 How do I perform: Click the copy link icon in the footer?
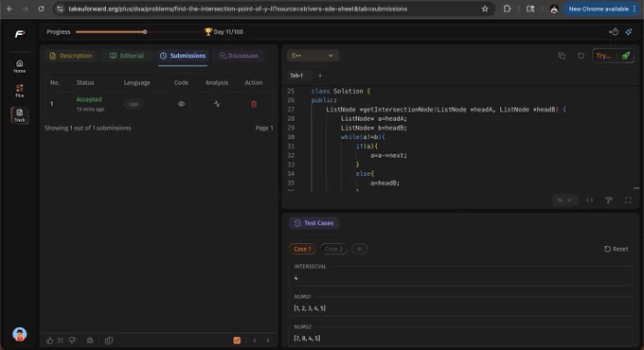(109, 341)
